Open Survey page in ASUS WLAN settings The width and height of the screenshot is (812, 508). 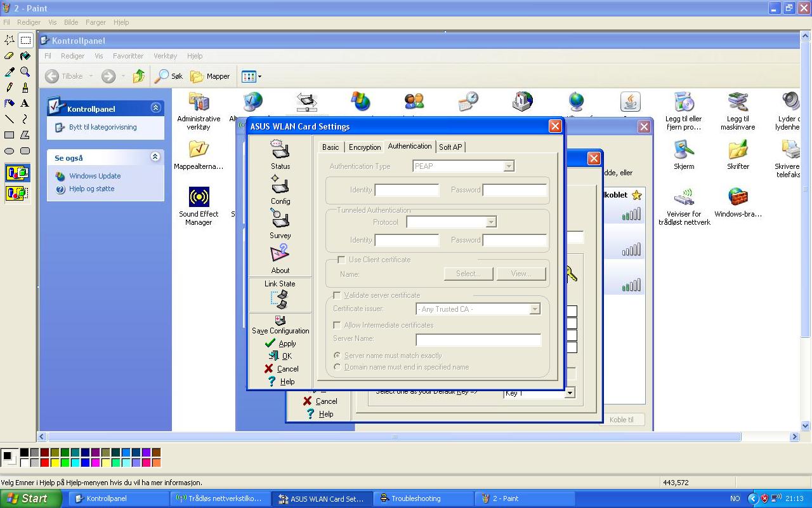[280, 224]
